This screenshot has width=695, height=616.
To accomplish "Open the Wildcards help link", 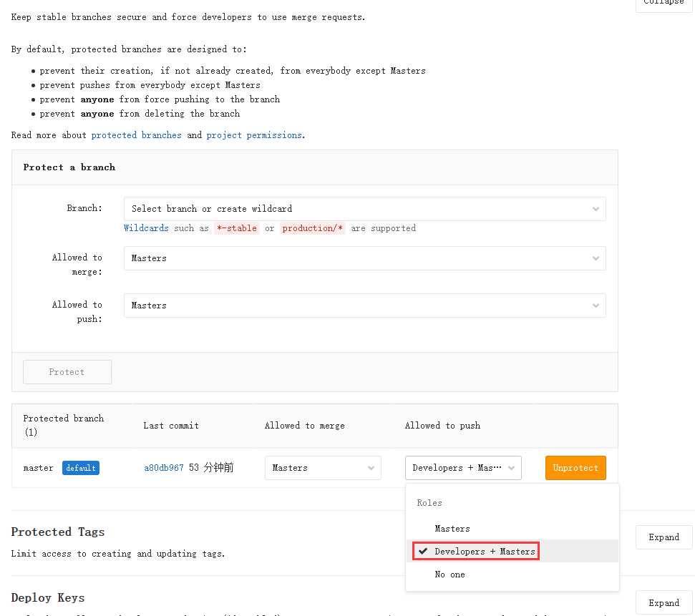I will click(x=146, y=228).
